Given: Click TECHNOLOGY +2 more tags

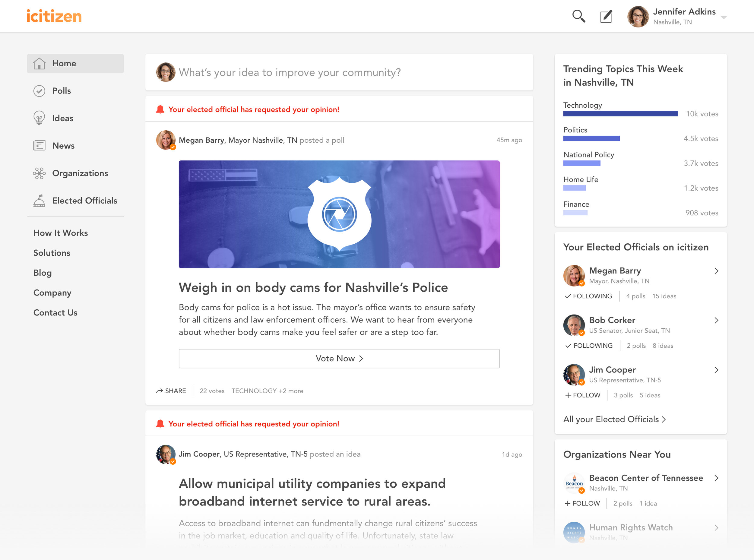Looking at the screenshot, I should 267,391.
